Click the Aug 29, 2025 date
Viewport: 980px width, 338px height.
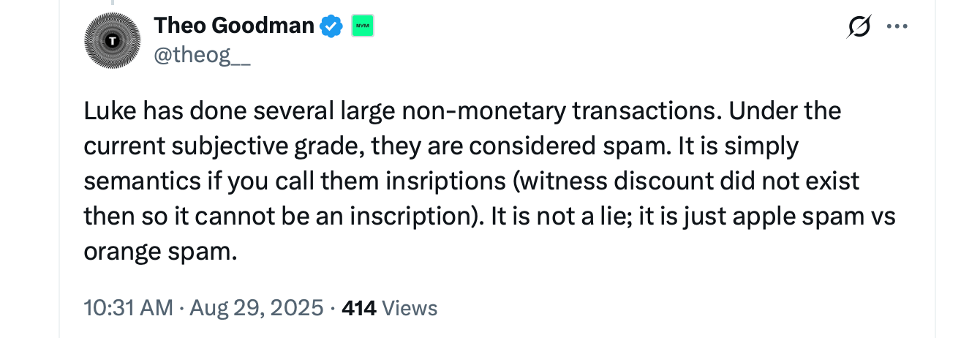coord(256,308)
